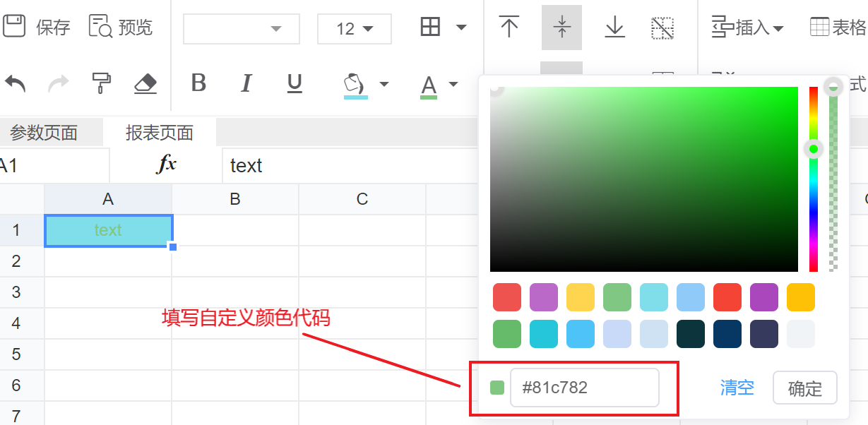Expand the font color dropdown arrow

453,84
